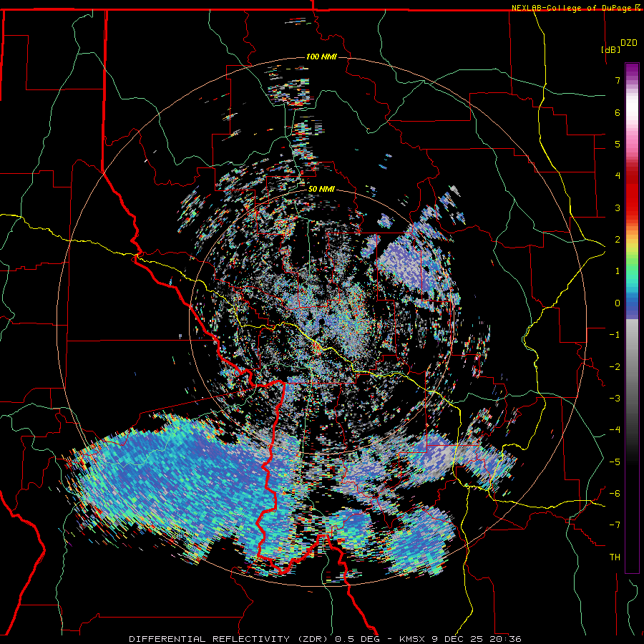Select the "-2" value on the dB scale
The height and width of the screenshot is (644, 644).
coord(615,366)
